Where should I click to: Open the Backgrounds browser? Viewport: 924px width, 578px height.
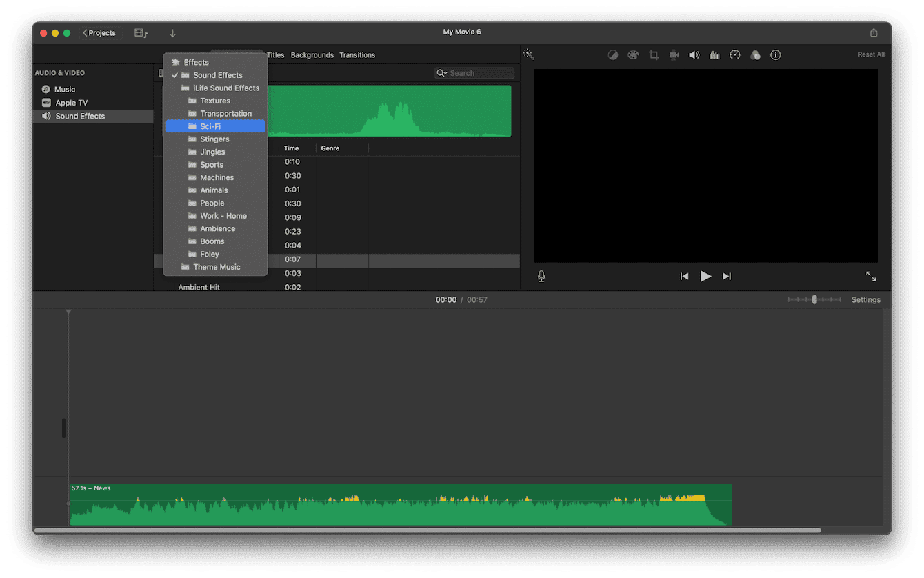(x=312, y=54)
